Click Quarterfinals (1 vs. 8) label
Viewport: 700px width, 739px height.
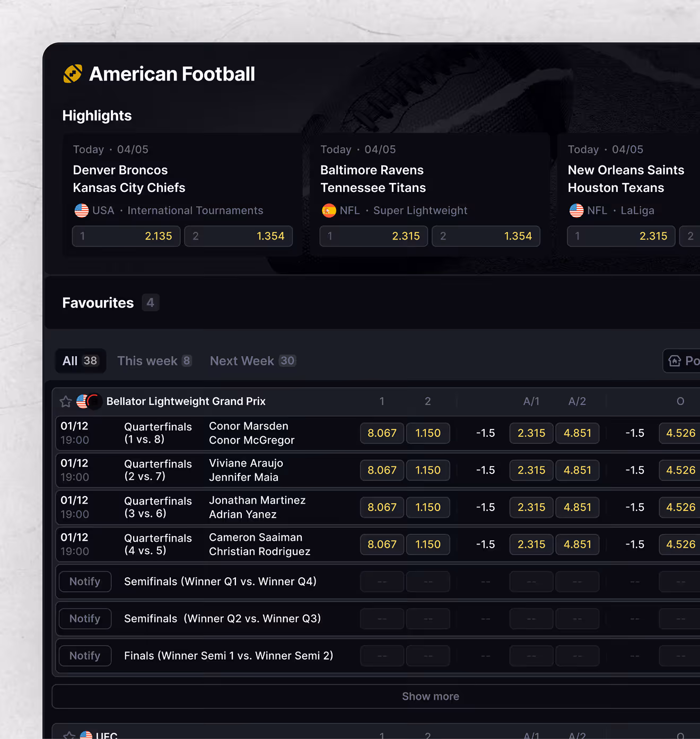158,433
